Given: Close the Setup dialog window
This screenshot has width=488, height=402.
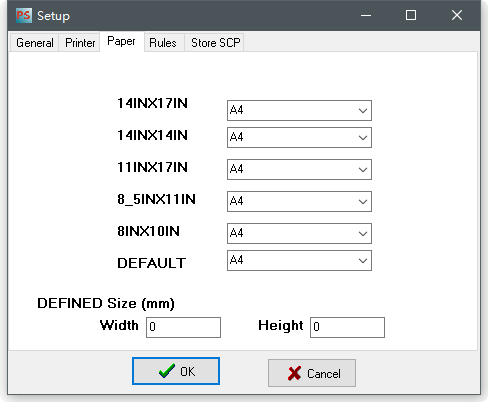Looking at the screenshot, I should coord(457,15).
